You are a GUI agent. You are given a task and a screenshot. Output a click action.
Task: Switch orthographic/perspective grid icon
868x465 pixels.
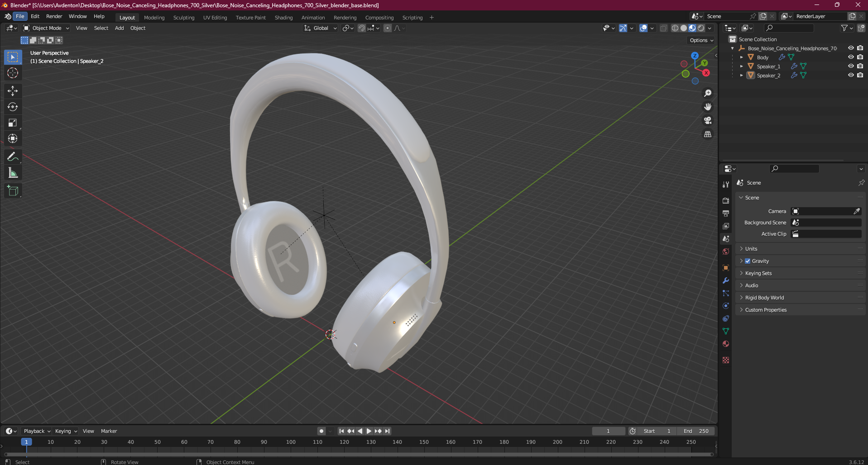point(707,134)
